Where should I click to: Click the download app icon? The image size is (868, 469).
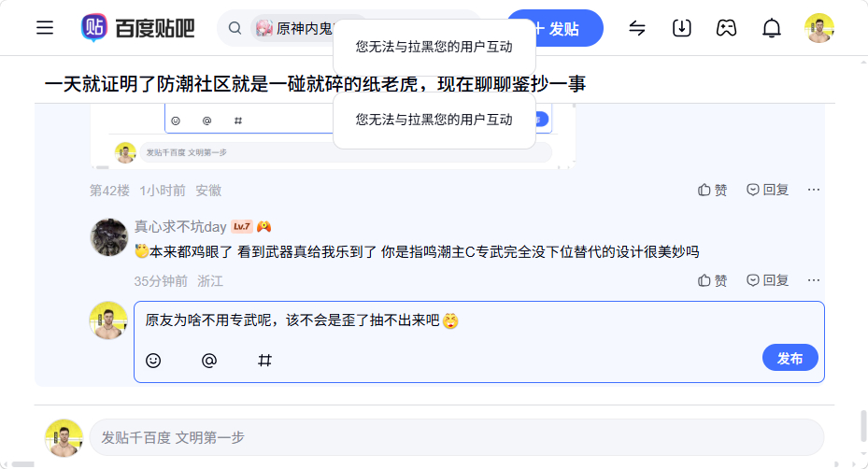[x=681, y=28]
